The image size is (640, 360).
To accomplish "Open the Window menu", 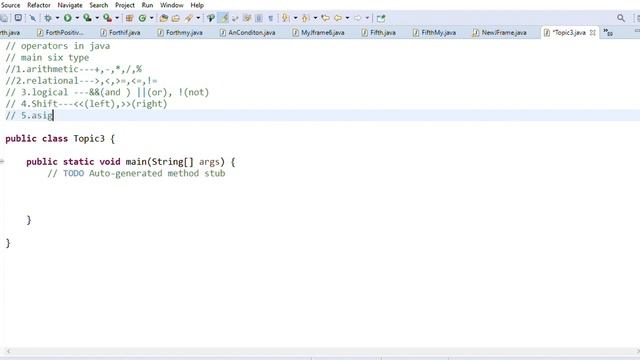I will pos(171,5).
